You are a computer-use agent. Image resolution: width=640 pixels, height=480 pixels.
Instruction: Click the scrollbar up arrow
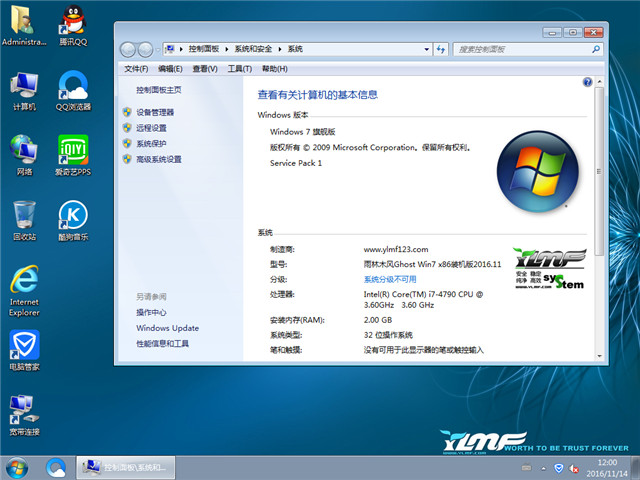click(599, 82)
